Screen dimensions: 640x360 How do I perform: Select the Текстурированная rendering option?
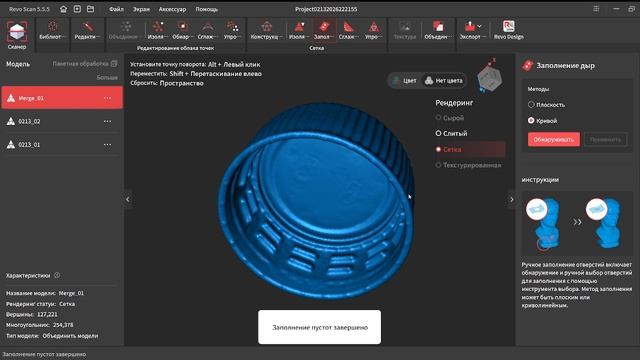(x=468, y=165)
